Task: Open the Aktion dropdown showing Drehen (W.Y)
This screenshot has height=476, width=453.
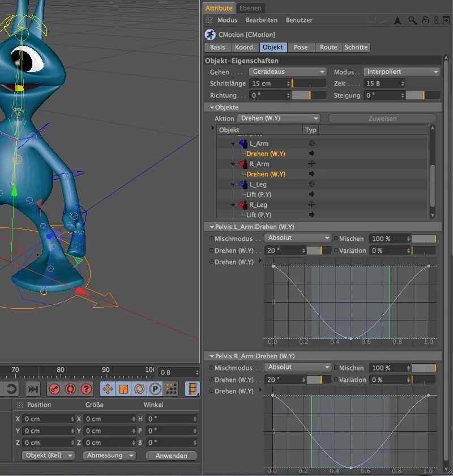Action: tap(278, 118)
